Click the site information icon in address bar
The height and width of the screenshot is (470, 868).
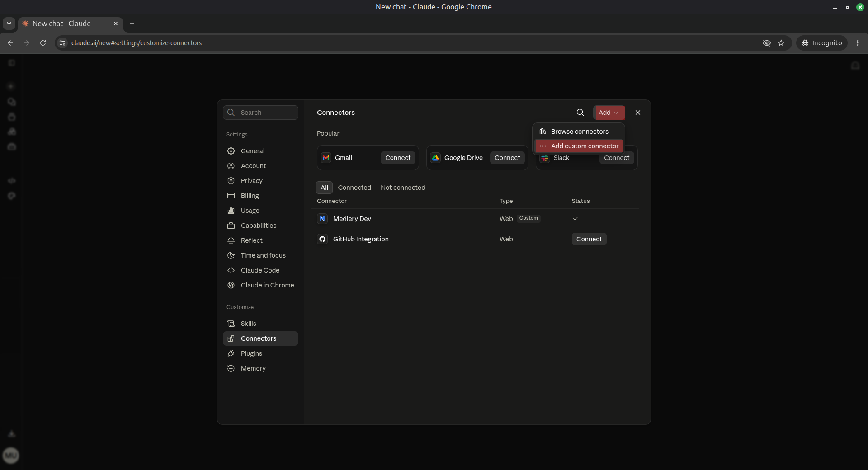pyautogui.click(x=62, y=43)
